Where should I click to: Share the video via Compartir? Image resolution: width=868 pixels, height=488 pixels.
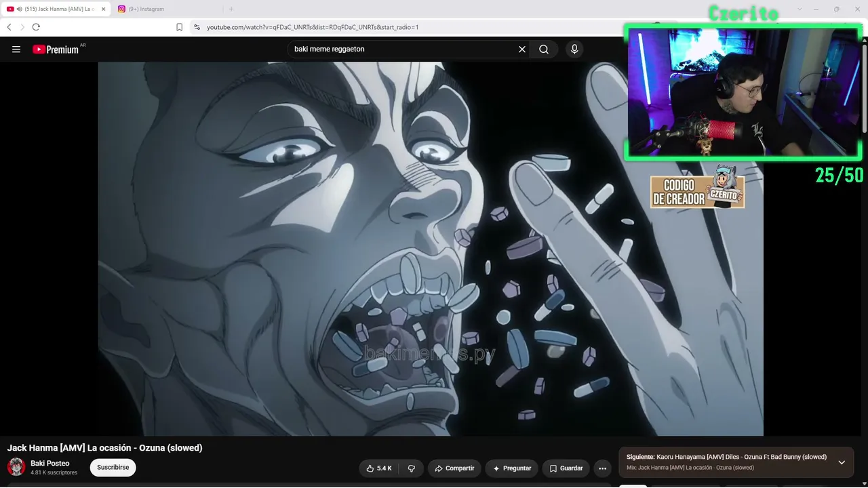[x=454, y=468]
